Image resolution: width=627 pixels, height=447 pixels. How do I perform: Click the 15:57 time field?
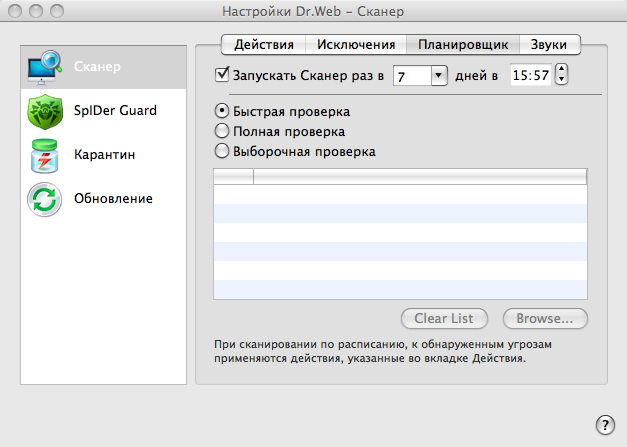coord(531,75)
